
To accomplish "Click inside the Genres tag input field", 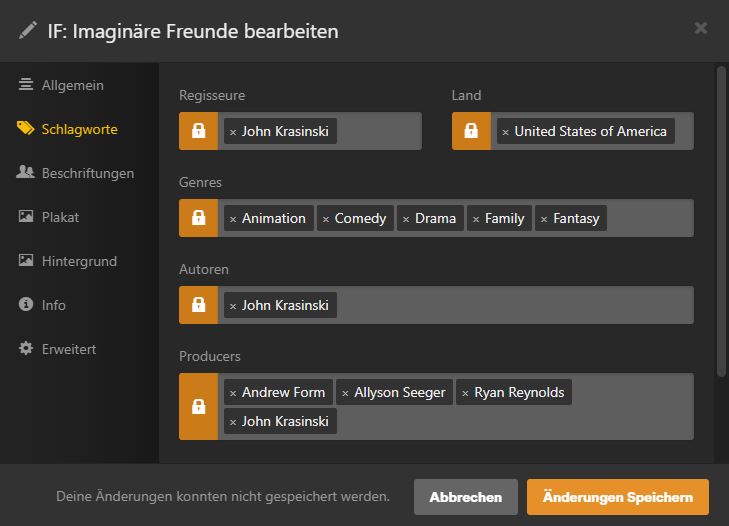I will [x=648, y=218].
